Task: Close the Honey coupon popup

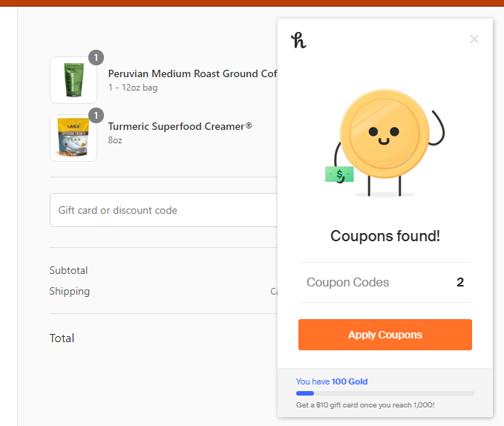Action: pos(474,39)
